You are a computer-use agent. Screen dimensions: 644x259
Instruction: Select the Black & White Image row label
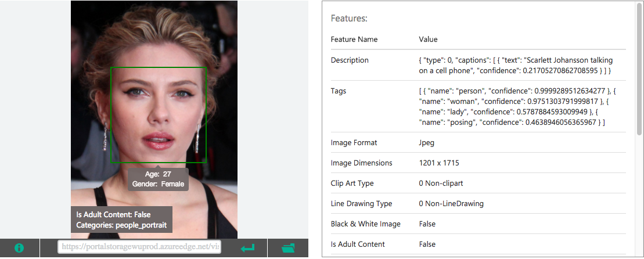365,224
